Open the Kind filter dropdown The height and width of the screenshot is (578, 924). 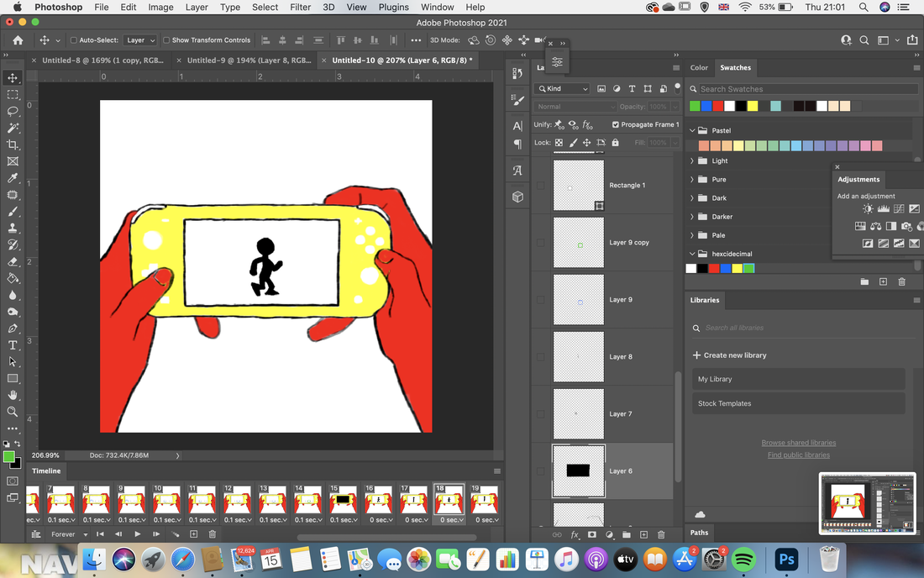point(563,89)
